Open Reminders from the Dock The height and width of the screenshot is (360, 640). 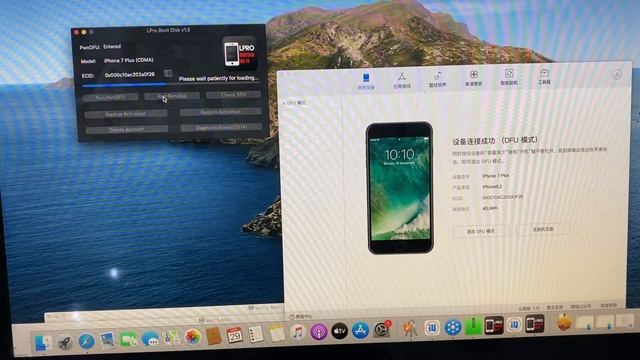256,335
